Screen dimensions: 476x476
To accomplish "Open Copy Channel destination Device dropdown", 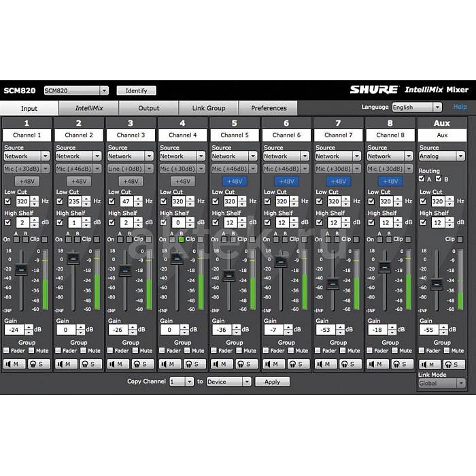I will tap(229, 381).
